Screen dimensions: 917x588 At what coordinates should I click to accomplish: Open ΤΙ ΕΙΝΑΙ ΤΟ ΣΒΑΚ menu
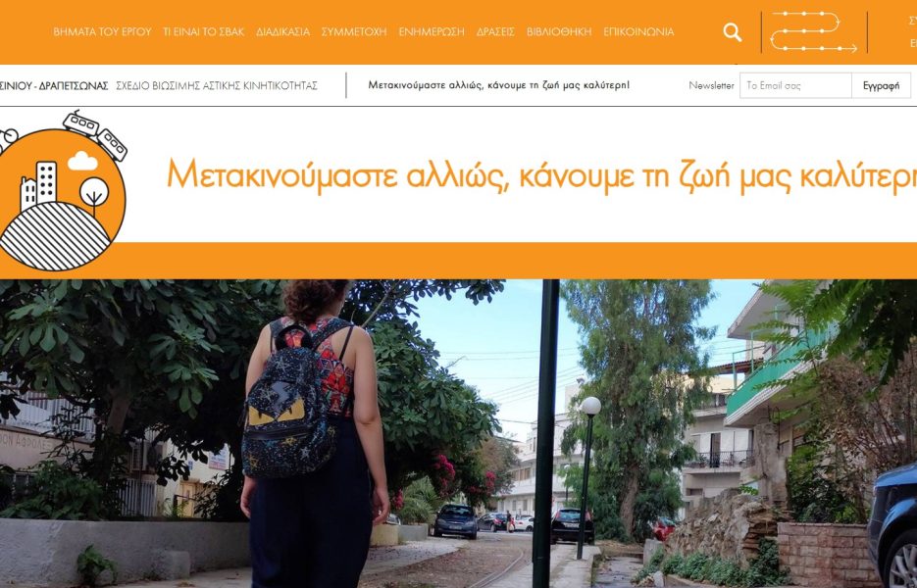pyautogui.click(x=204, y=32)
